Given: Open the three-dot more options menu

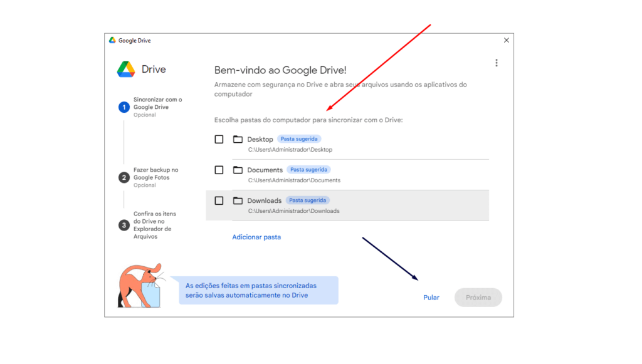Looking at the screenshot, I should (x=497, y=63).
